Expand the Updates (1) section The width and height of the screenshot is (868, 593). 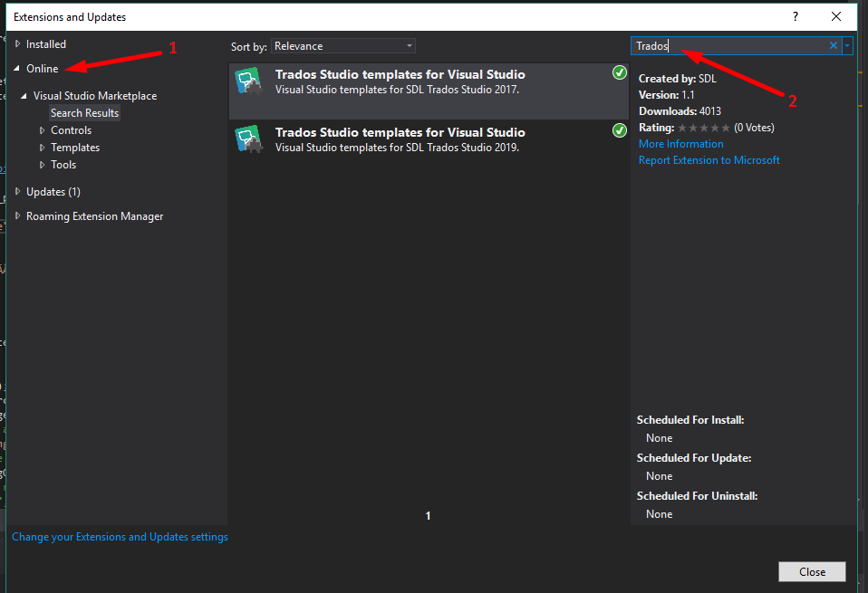(17, 192)
